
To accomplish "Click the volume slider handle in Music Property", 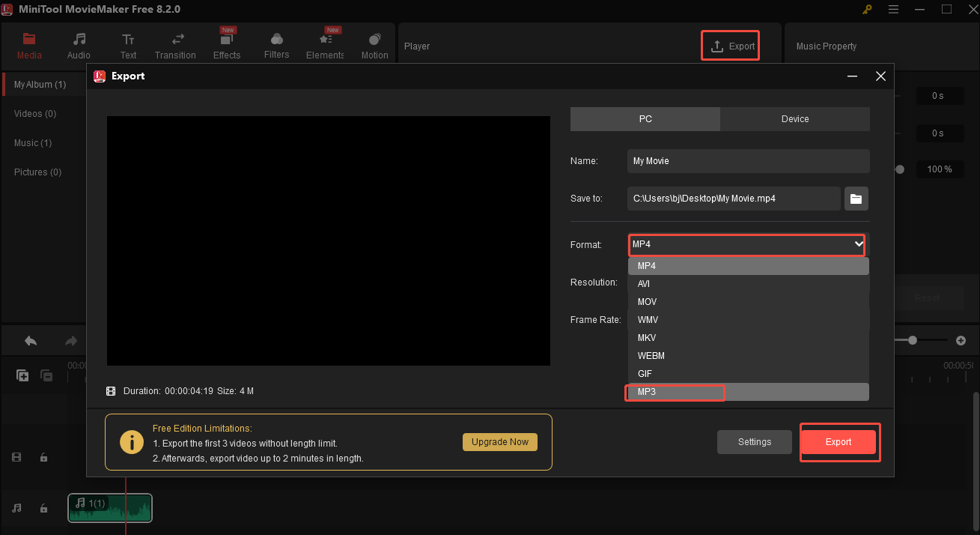I will tap(900, 169).
